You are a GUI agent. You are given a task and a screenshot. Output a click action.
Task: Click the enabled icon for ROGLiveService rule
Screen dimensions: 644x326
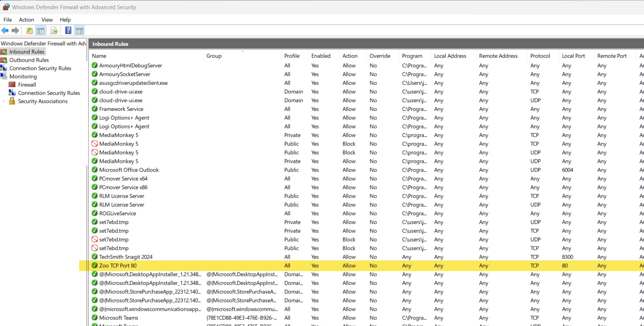(x=95, y=213)
